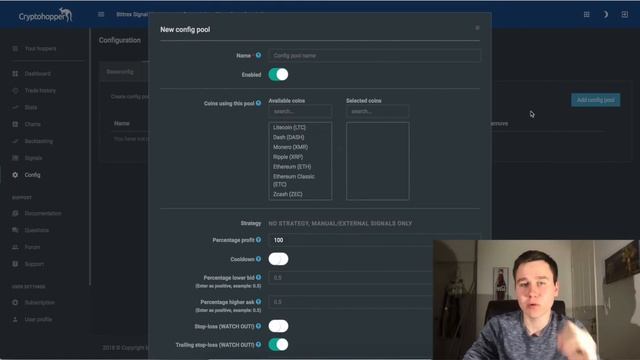Image resolution: width=640 pixels, height=360 pixels.
Task: Click the logout icon in header
Action: 624,14
